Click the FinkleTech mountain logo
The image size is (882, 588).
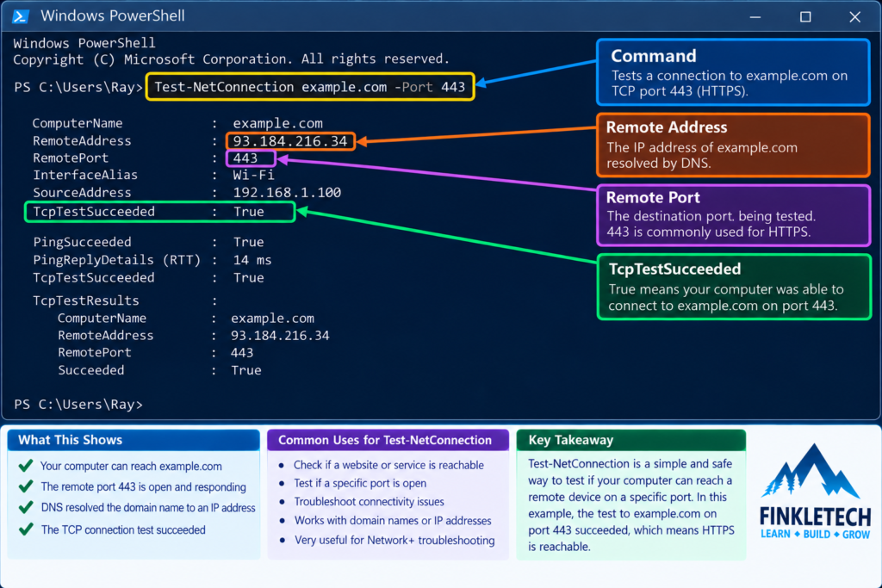(810, 471)
